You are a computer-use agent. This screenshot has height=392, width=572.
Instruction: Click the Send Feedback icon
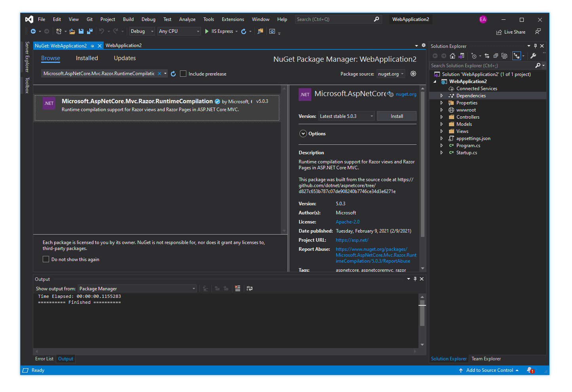pyautogui.click(x=538, y=31)
